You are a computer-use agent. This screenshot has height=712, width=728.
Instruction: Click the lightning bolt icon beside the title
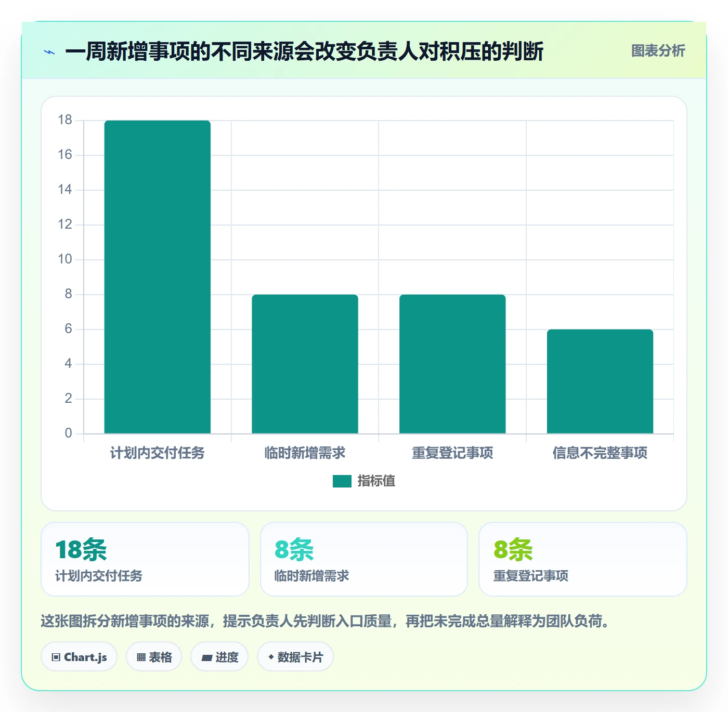tap(49, 52)
